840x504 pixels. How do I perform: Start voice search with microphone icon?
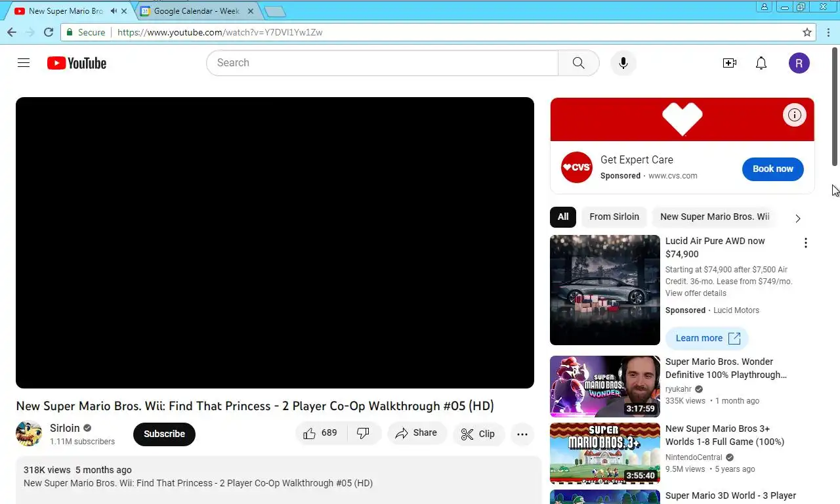(x=623, y=63)
